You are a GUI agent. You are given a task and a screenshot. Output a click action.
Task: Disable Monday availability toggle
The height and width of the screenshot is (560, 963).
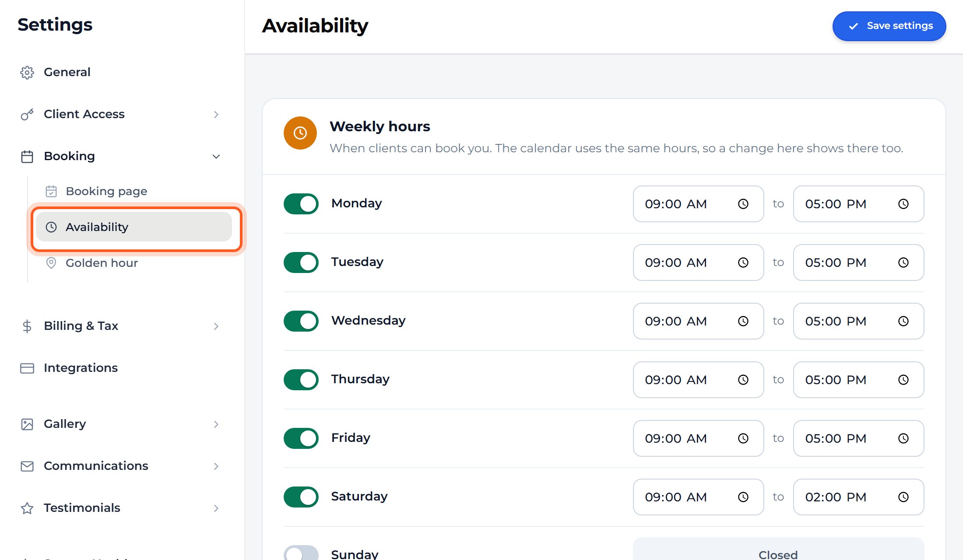pos(301,204)
